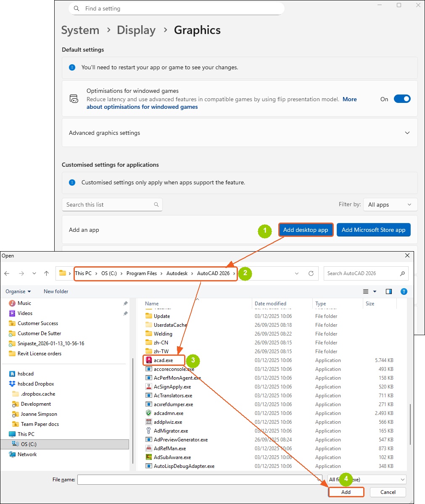
Task: Click the change view layout icon
Action: click(366, 291)
